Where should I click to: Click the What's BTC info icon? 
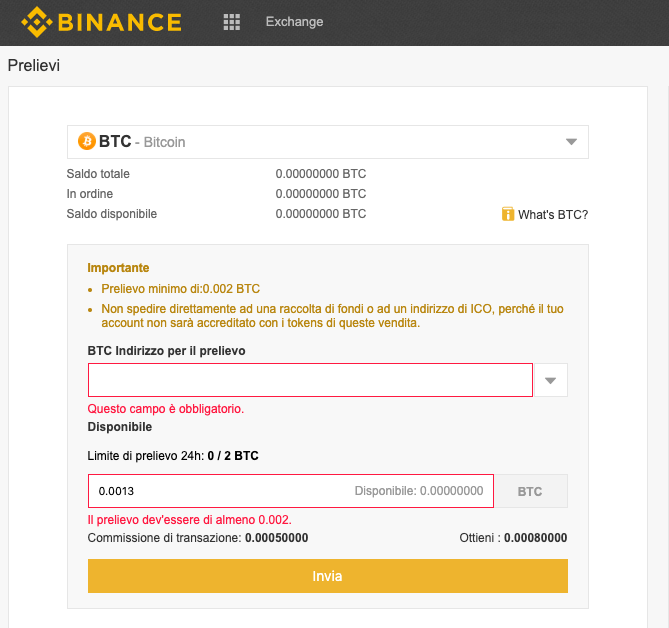coord(508,214)
